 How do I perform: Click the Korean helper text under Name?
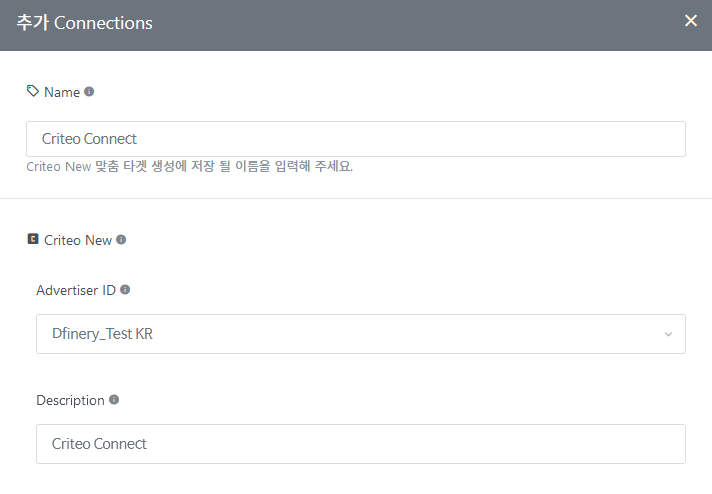coord(189,166)
